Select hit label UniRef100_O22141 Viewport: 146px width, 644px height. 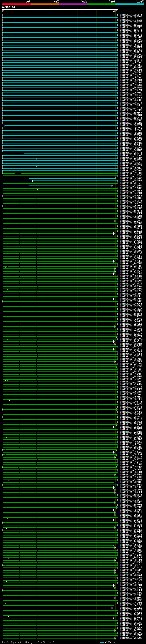(x=131, y=60)
